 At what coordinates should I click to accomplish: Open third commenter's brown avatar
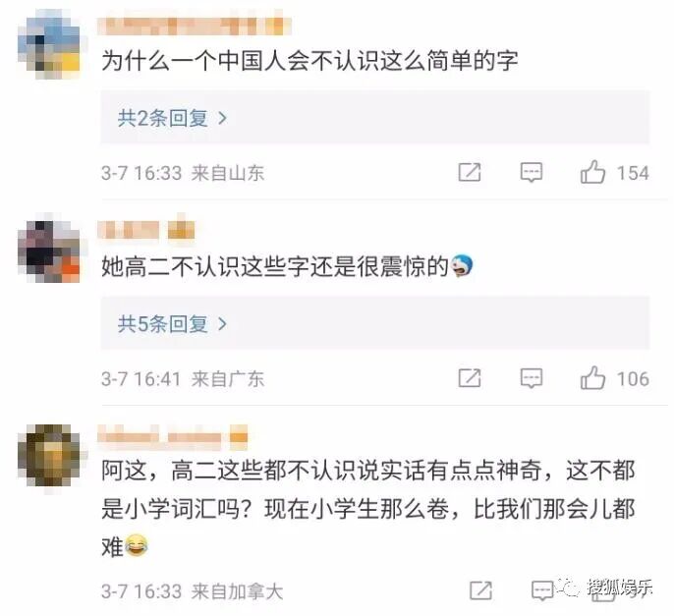[48, 455]
